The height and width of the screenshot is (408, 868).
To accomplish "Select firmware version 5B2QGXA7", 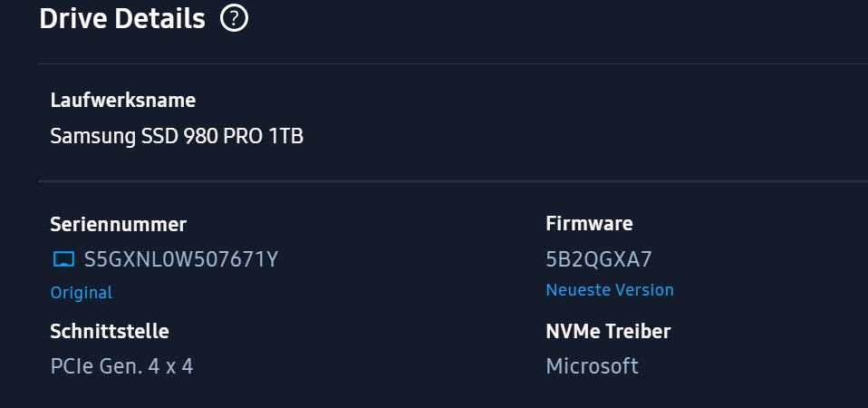I will pyautogui.click(x=599, y=259).
